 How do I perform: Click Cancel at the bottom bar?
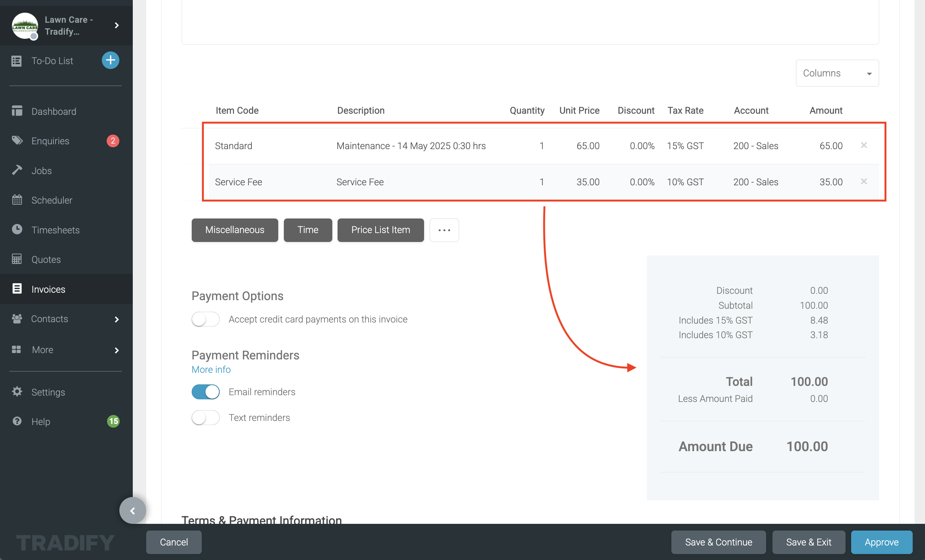174,542
